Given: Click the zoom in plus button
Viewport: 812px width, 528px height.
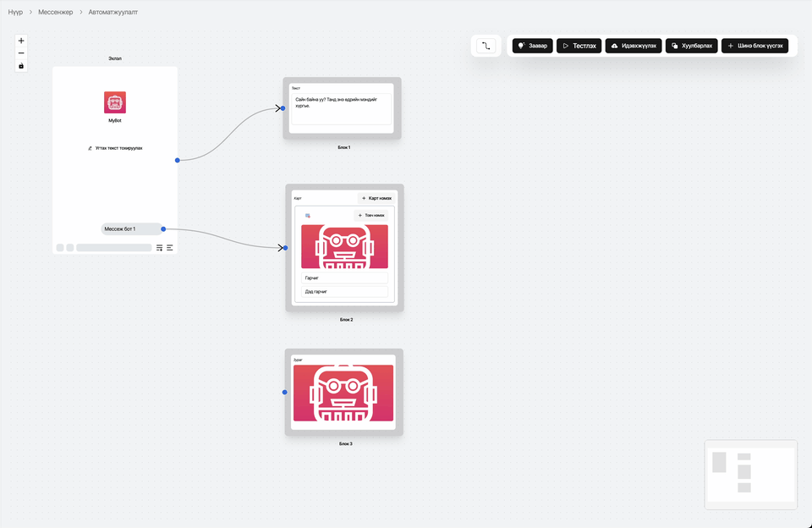Looking at the screenshot, I should 21,41.
